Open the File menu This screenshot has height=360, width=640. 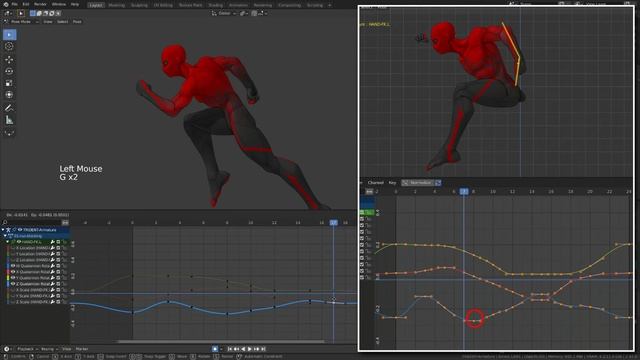point(14,4)
